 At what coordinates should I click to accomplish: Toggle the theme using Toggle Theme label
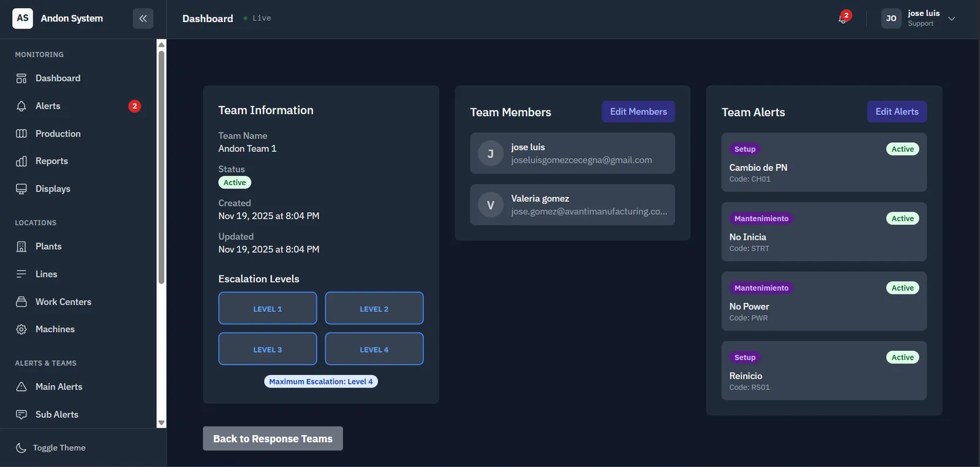59,448
